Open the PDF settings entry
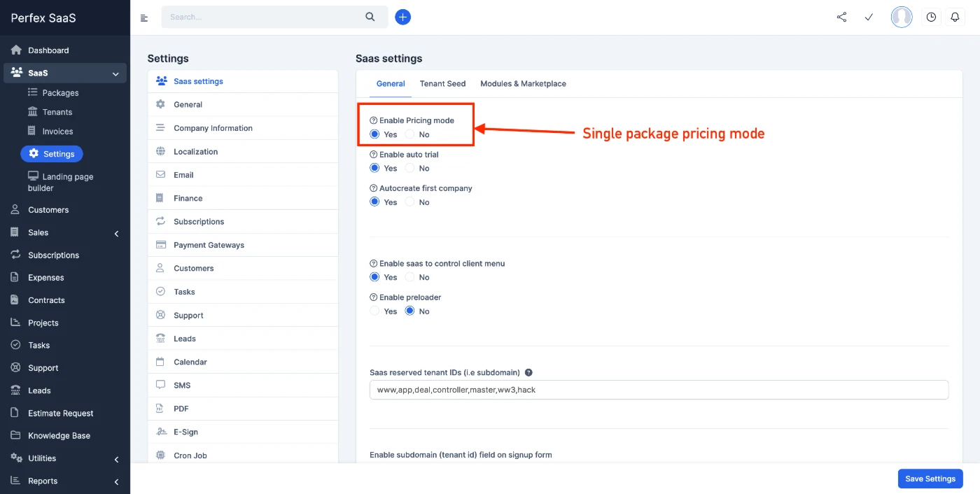 click(x=243, y=409)
